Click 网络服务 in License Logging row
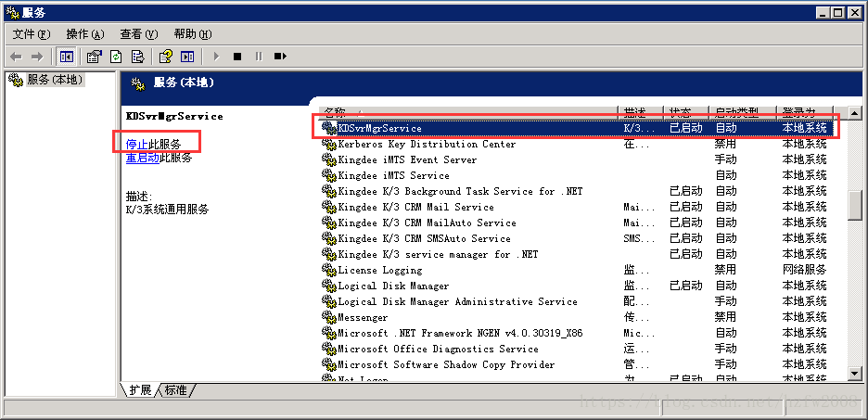Image resolution: width=868 pixels, height=420 pixels. tap(804, 271)
